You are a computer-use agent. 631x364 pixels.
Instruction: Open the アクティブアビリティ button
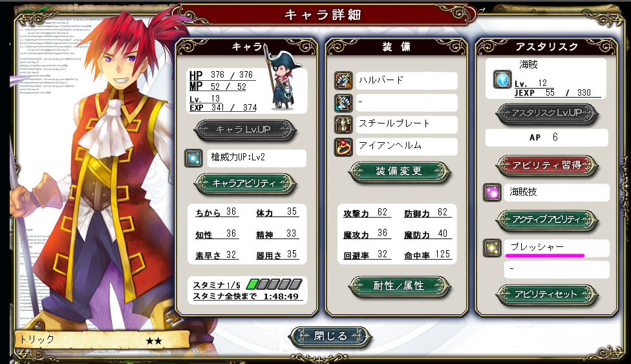pos(548,220)
